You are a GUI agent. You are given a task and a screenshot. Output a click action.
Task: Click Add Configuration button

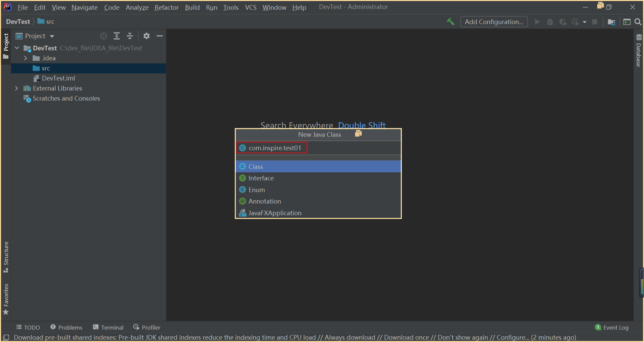point(494,22)
